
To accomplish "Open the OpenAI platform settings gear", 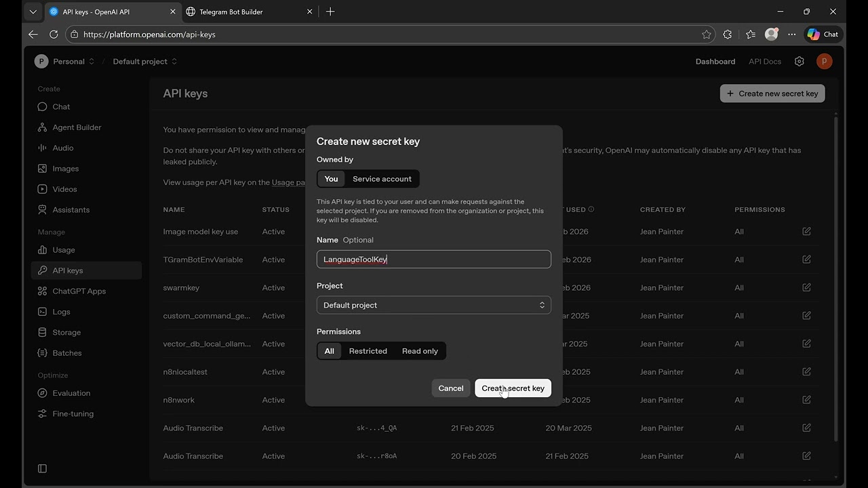I will click(800, 61).
